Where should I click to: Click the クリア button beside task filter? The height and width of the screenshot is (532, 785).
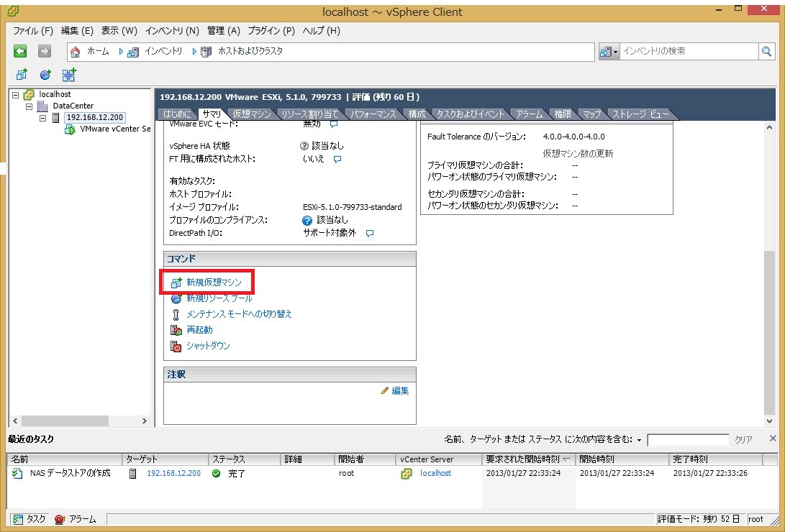tap(743, 440)
